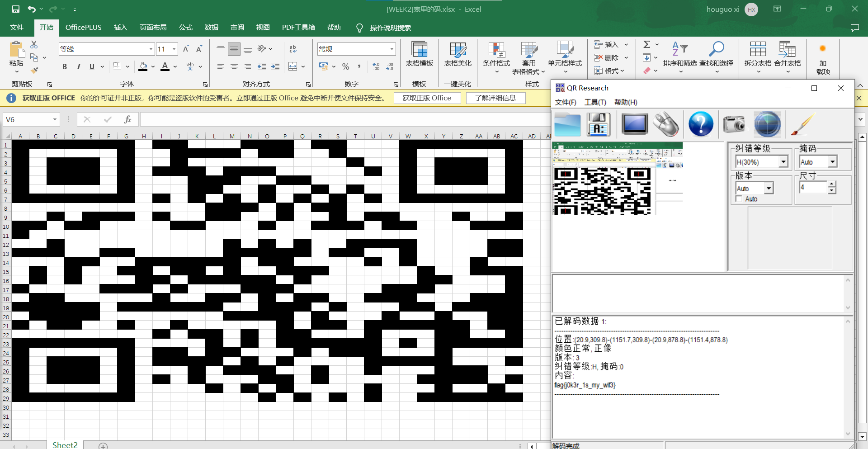Open the mask Auto dropdown
The image size is (868, 449).
click(x=832, y=161)
